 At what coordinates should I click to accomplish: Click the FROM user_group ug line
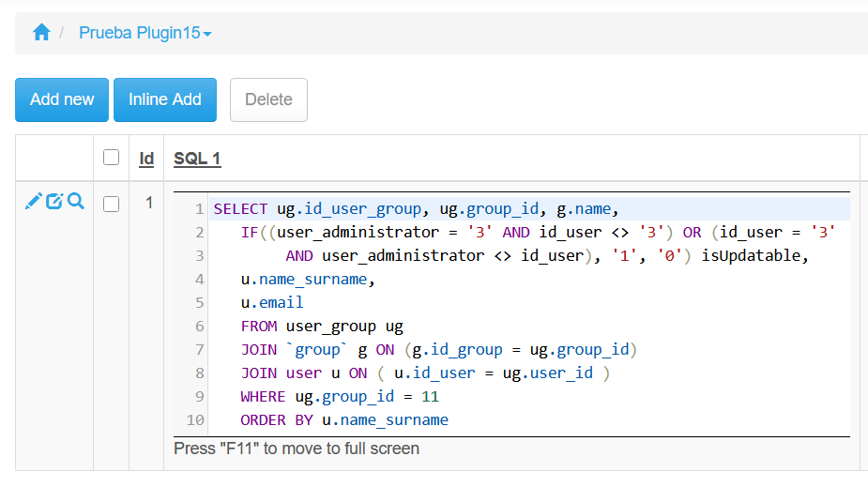pyautogui.click(x=322, y=327)
